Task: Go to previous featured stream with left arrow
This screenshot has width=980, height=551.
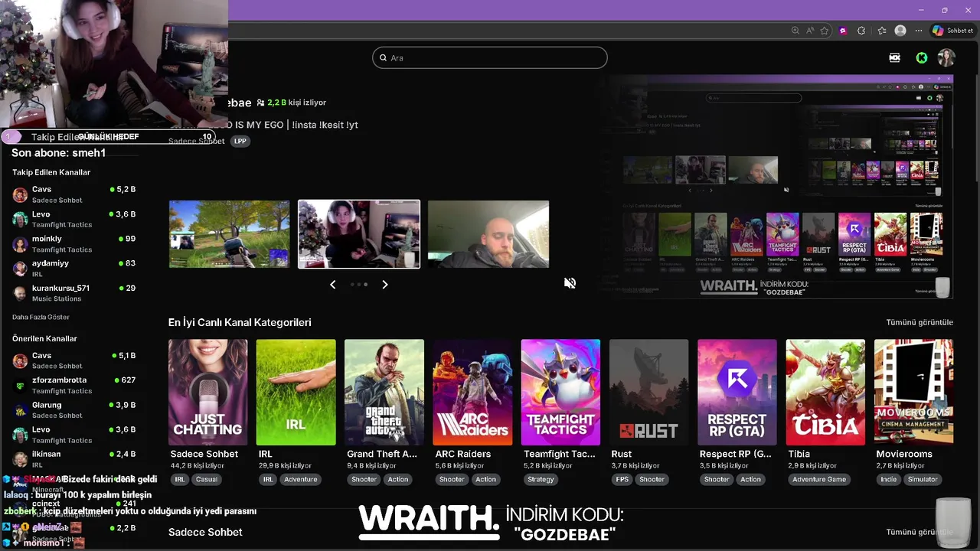Action: click(x=332, y=285)
